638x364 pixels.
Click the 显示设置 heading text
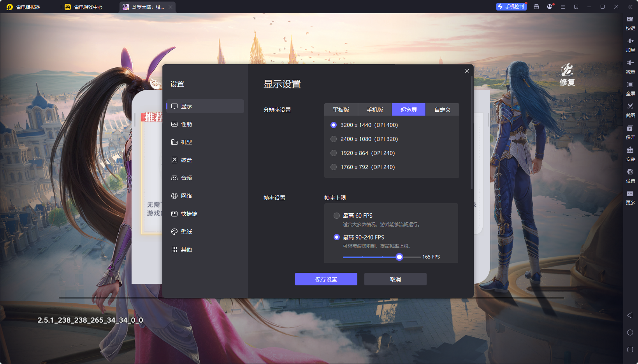coord(282,84)
